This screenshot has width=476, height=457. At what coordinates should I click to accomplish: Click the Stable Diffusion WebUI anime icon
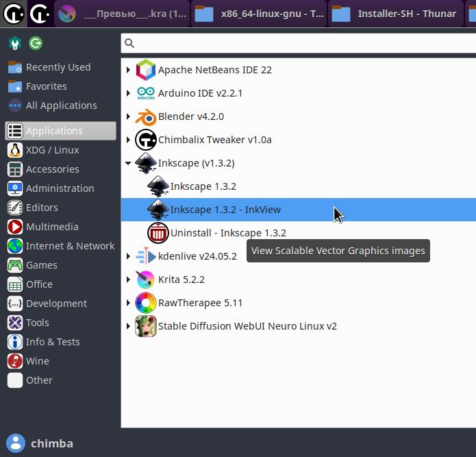pos(146,326)
